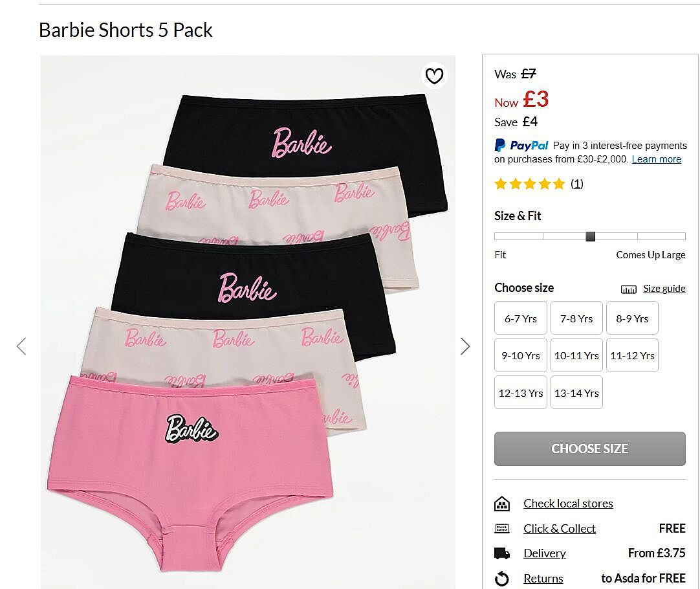Image resolution: width=700 pixels, height=589 pixels.
Task: Pick the 12-13 Yrs size
Action: point(521,393)
